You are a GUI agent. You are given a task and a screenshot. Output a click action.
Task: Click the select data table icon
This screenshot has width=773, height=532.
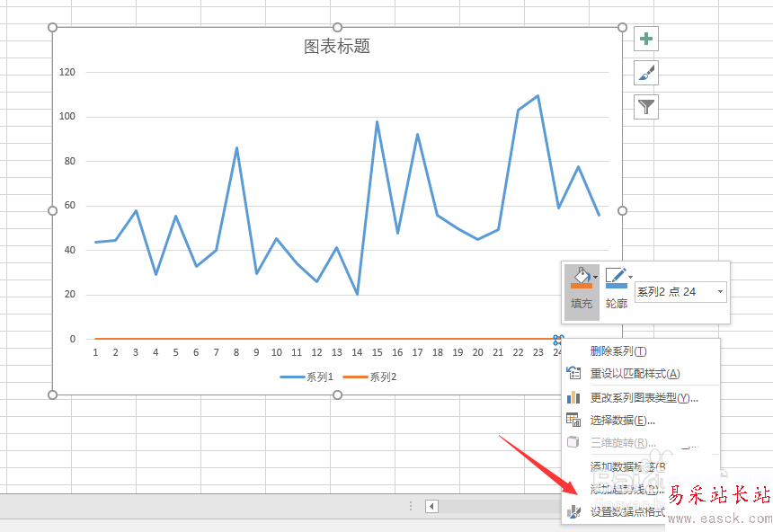573,420
